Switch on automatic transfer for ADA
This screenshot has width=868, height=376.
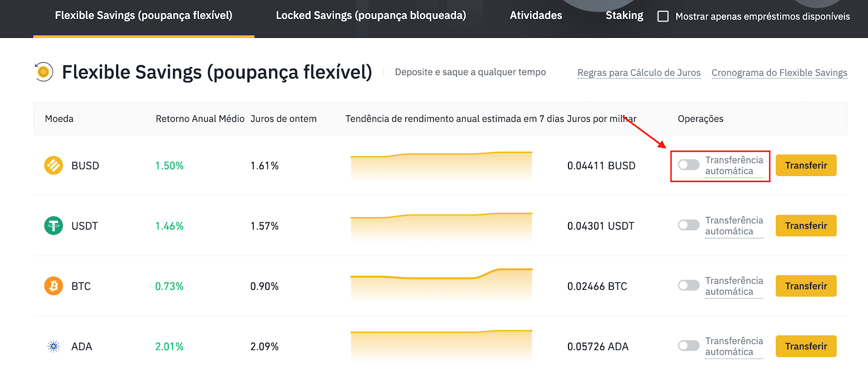[x=688, y=345]
